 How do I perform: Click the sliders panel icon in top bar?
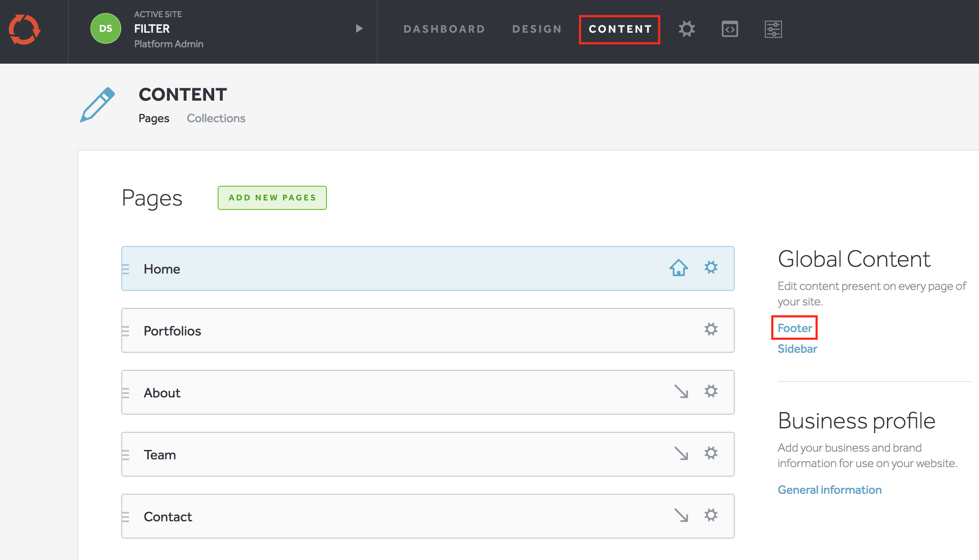(x=773, y=29)
